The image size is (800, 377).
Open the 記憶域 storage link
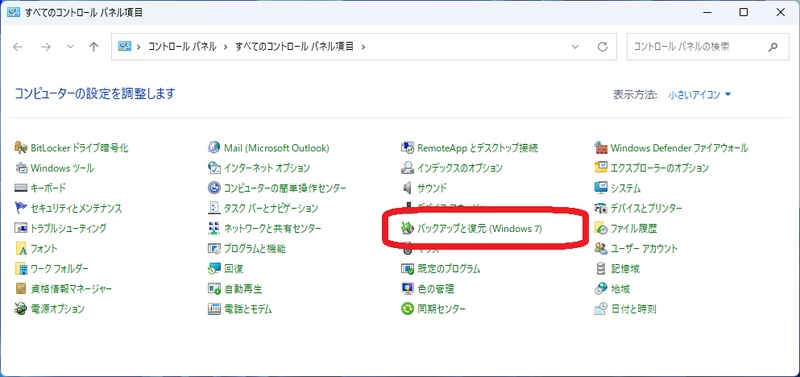[x=625, y=268]
